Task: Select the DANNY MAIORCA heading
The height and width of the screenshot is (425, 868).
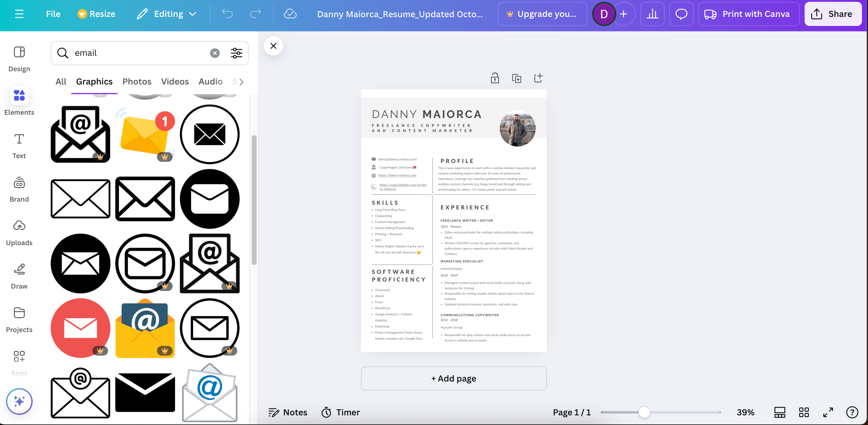Action: point(426,114)
